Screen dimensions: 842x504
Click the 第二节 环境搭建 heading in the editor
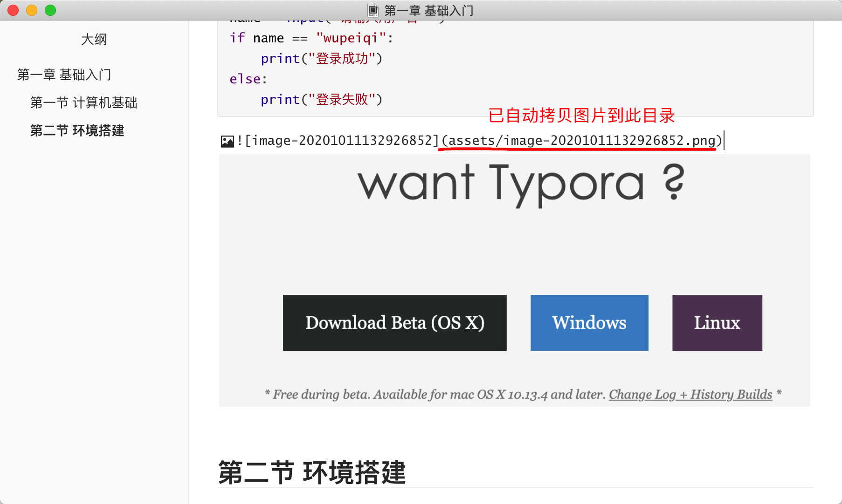point(312,472)
